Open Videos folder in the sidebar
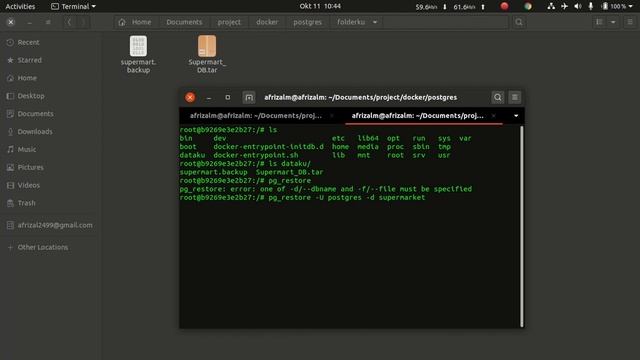The width and height of the screenshot is (640, 360). [x=29, y=185]
